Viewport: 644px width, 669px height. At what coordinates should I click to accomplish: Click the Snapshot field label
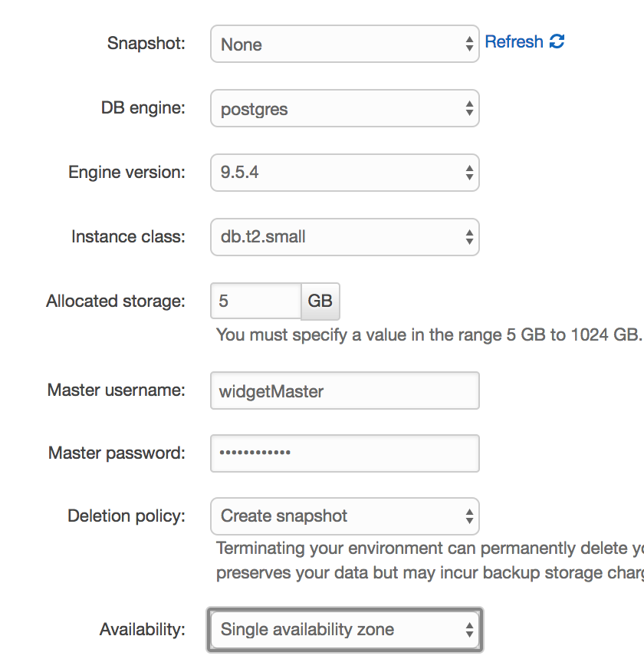[146, 43]
